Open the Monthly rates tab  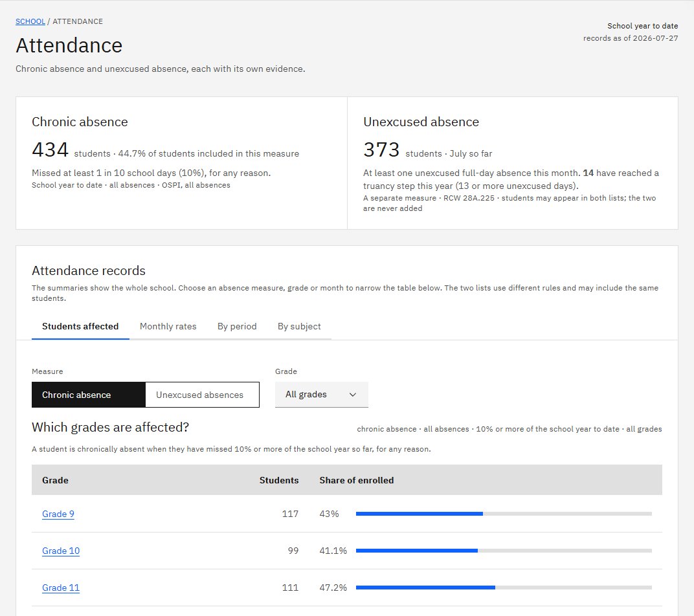[x=168, y=326]
